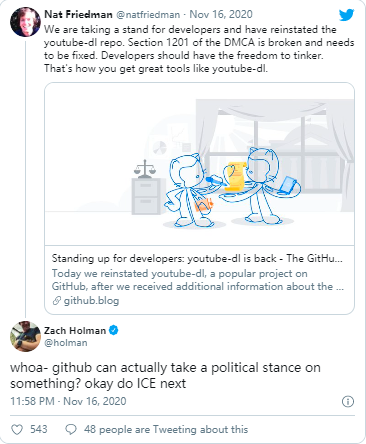Screen dimensions: 366x444
Task: Visit the @holman handle
Action: pos(66,343)
